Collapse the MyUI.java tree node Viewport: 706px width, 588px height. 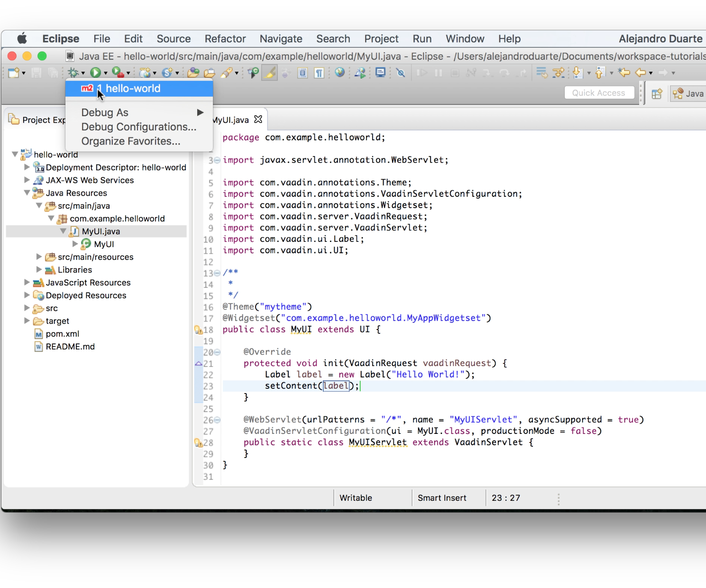pyautogui.click(x=63, y=231)
